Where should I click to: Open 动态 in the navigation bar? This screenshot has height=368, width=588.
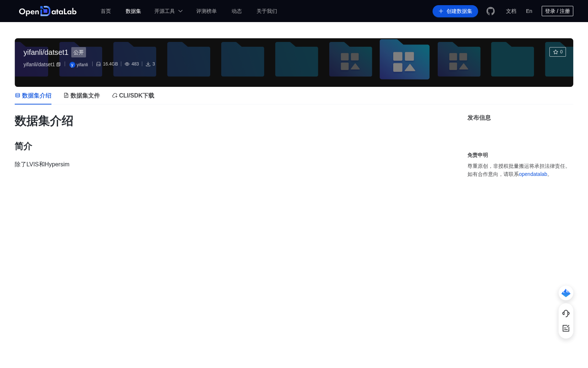point(237,11)
